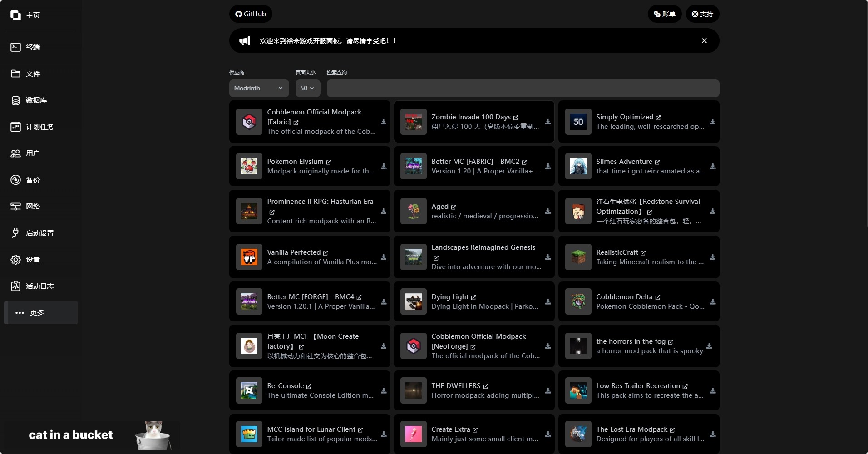Select the 更多 more menu item
Screen dimensions: 868x454
click(x=41, y=313)
